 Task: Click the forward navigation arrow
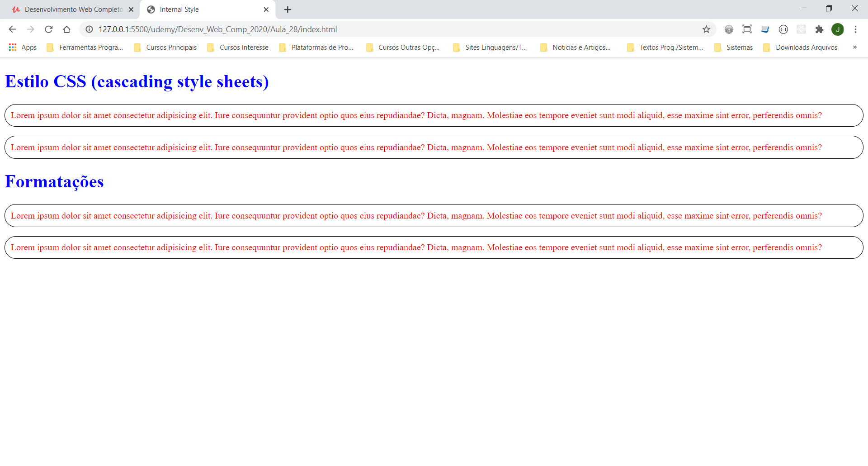tap(30, 29)
